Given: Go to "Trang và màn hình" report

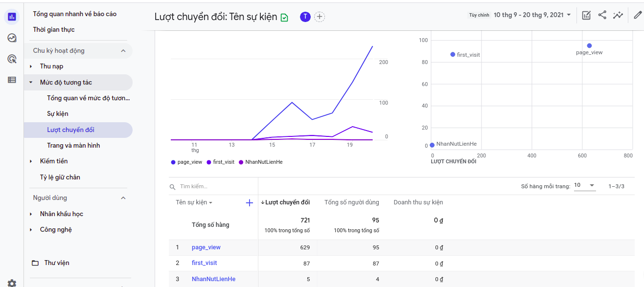Looking at the screenshot, I should pos(73,146).
